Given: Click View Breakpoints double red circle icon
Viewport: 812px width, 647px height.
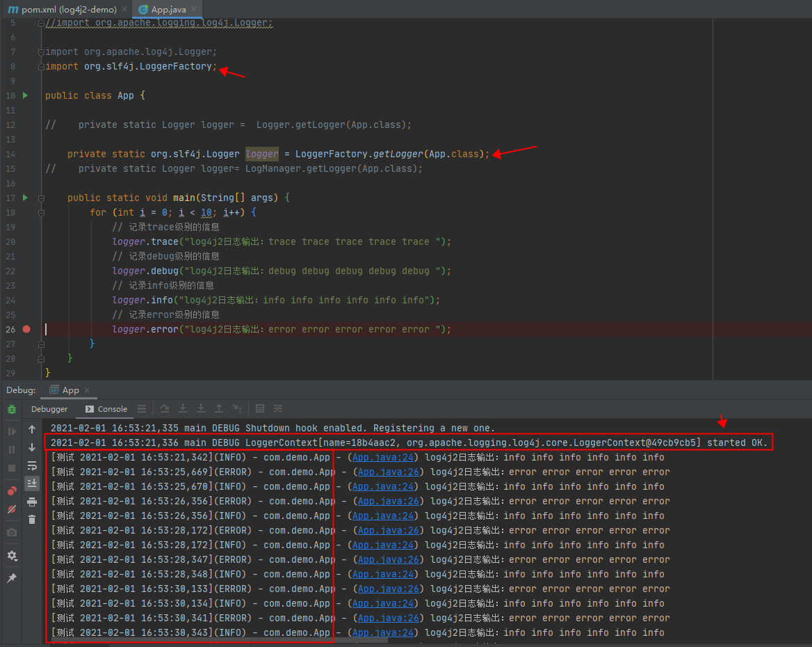Looking at the screenshot, I should (12, 491).
